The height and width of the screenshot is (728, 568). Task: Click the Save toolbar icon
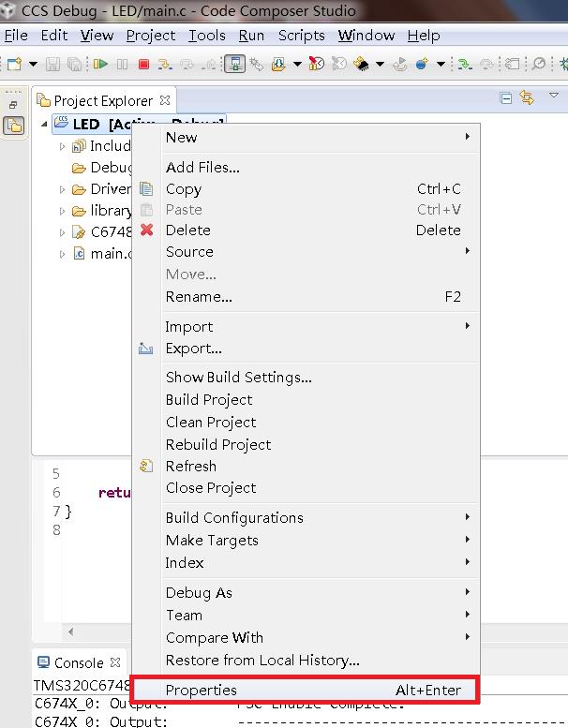[x=52, y=64]
